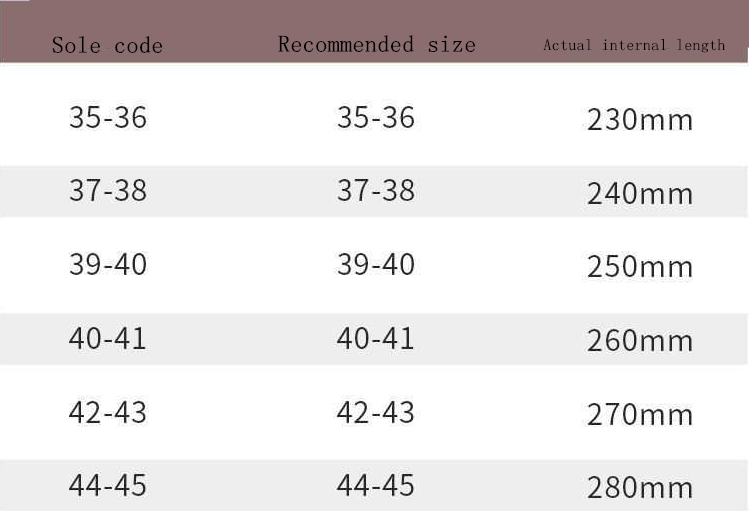Click recommended size 42-43 cell
Viewport: 749px width, 511px height.
coord(375,412)
